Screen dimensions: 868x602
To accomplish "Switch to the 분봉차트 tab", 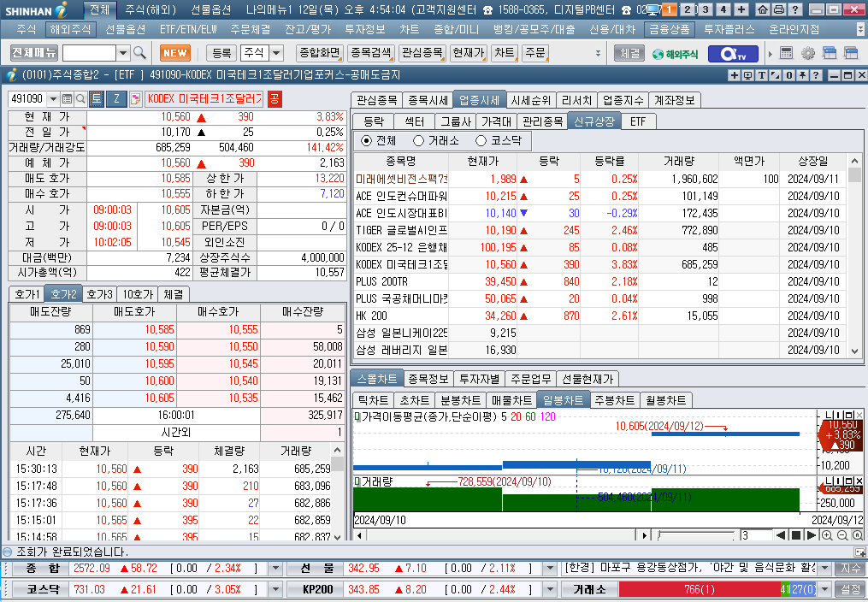I will [x=460, y=400].
